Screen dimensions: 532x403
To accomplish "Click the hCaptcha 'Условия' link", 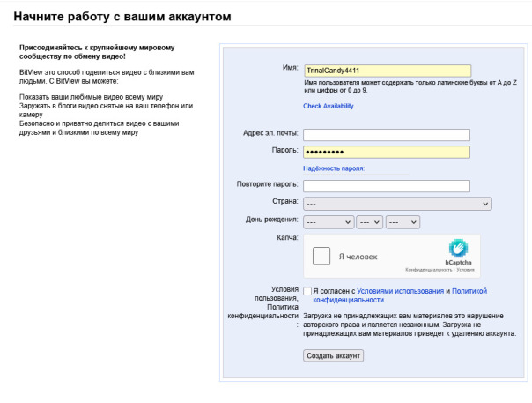I will tap(465, 270).
